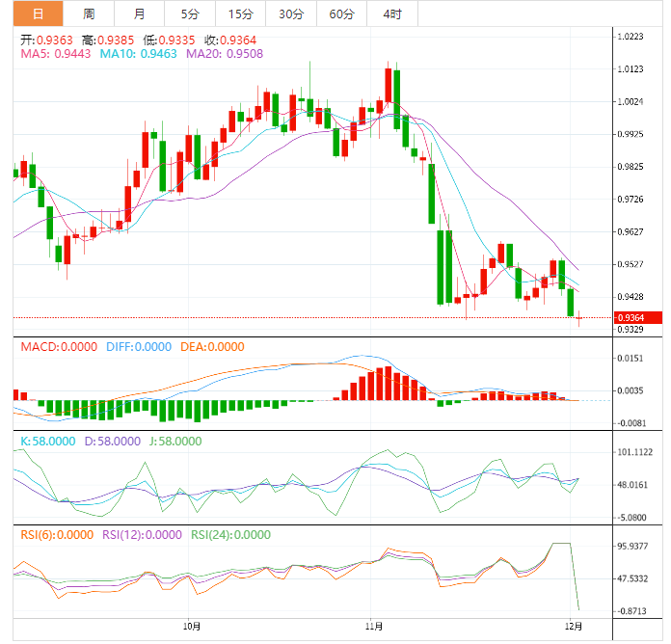Click the -0.0081 MACD axis value
671x644 pixels.
click(x=631, y=423)
